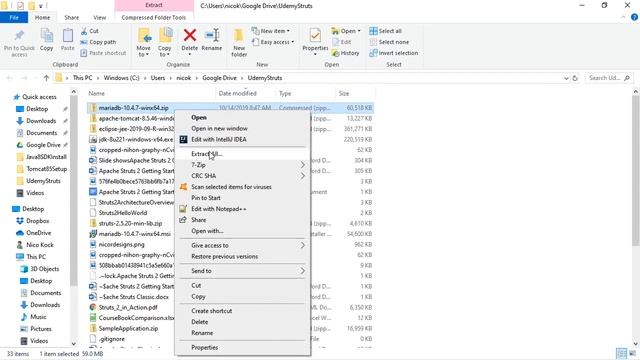Expand the 7-Zip submenu
Screen dimensions: 640x360
(242, 165)
